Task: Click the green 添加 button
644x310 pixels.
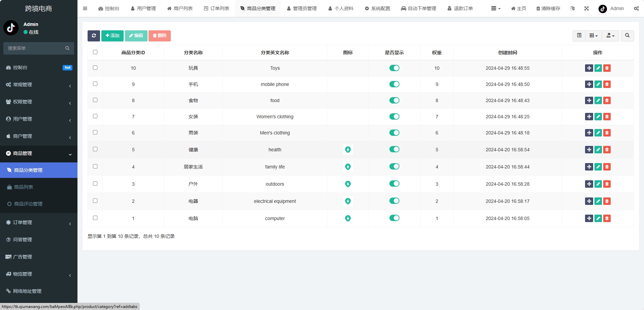Action: tap(112, 36)
